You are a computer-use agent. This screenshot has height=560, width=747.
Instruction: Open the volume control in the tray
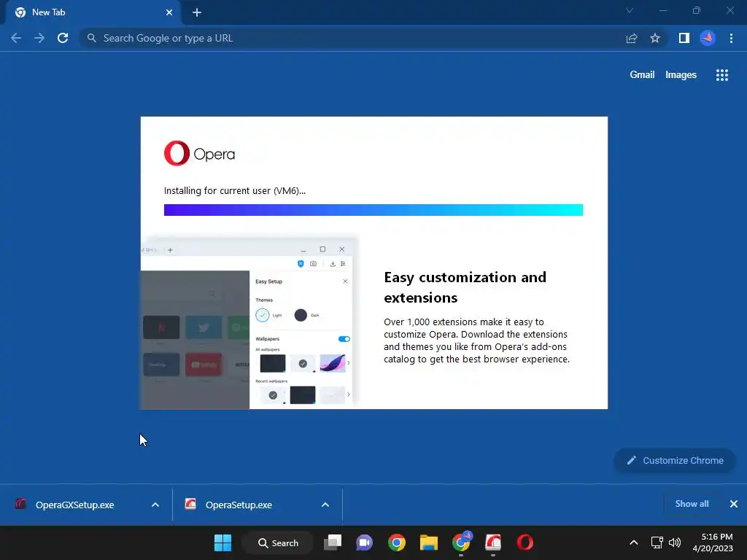(675, 542)
